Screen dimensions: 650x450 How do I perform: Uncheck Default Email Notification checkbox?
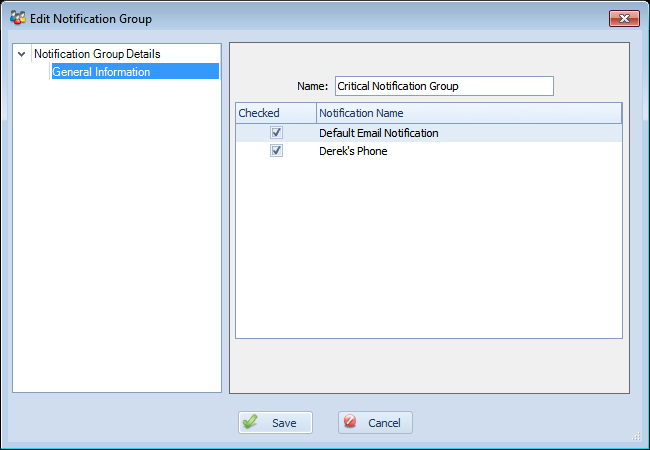276,133
